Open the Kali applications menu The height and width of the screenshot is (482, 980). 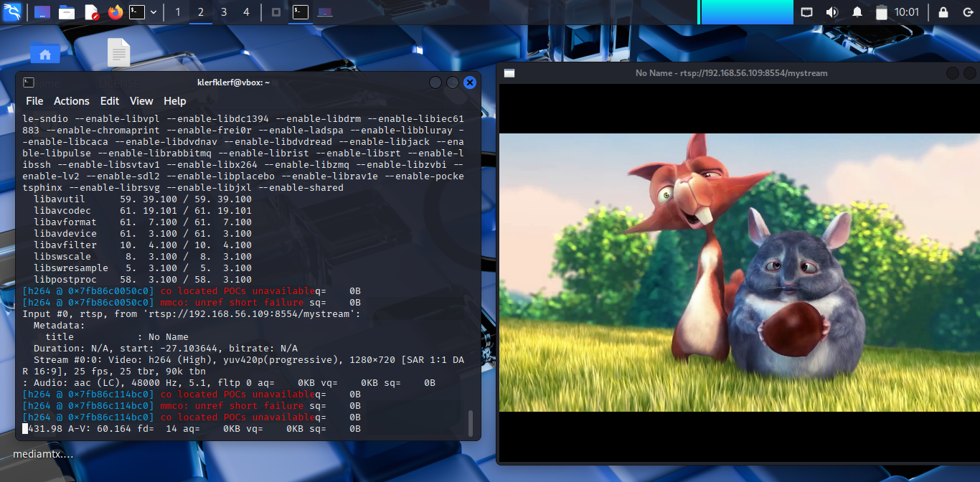pos(12,11)
